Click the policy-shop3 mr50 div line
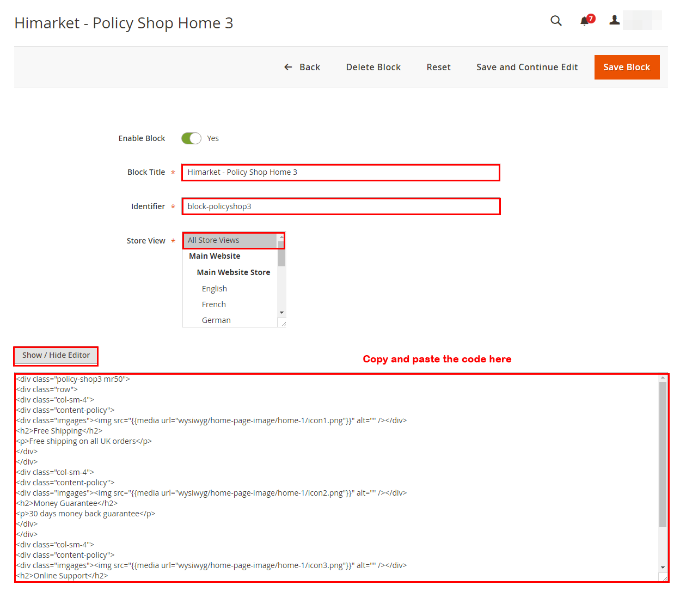This screenshot has width=680, height=616. [x=73, y=379]
